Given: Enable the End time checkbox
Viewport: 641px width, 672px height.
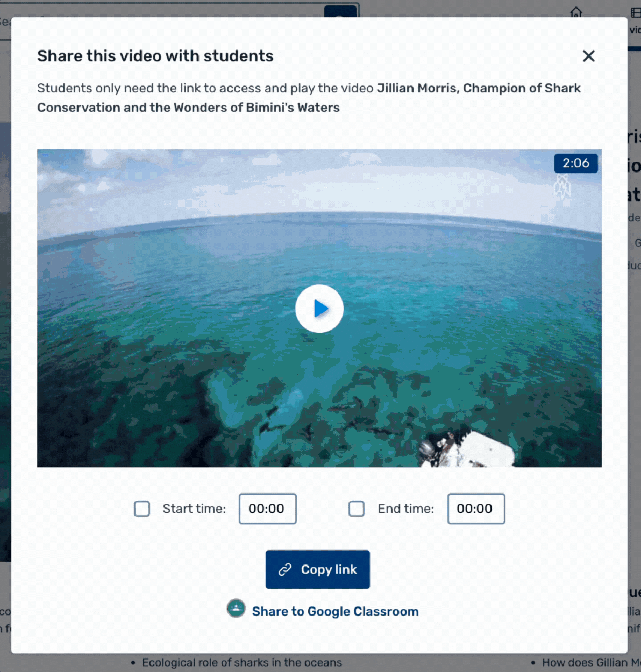Looking at the screenshot, I should (x=357, y=509).
